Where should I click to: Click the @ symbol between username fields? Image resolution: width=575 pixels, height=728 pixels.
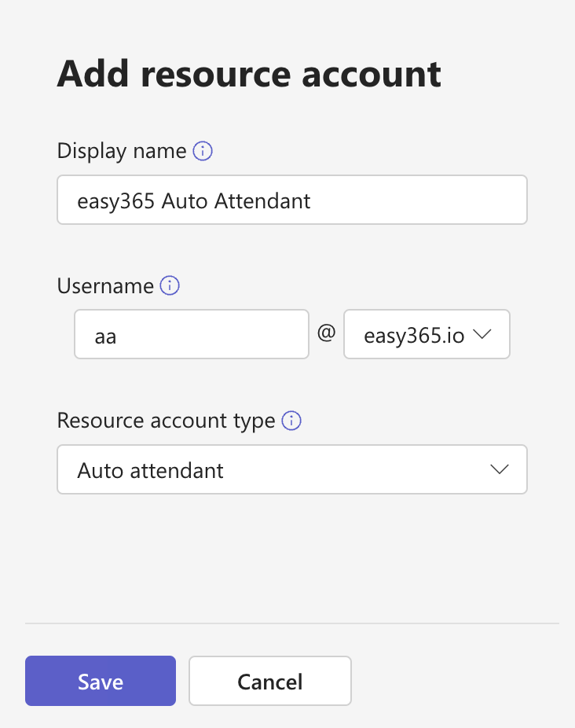tap(326, 333)
